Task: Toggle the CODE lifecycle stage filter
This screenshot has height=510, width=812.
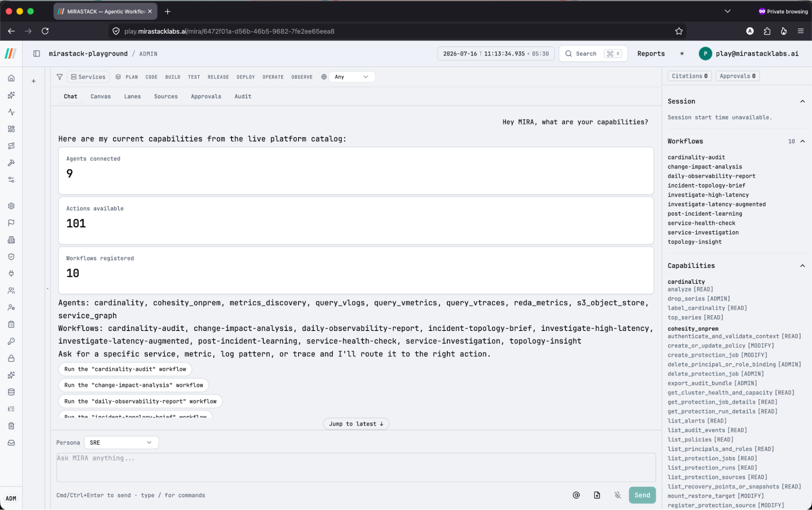Action: 152,77
